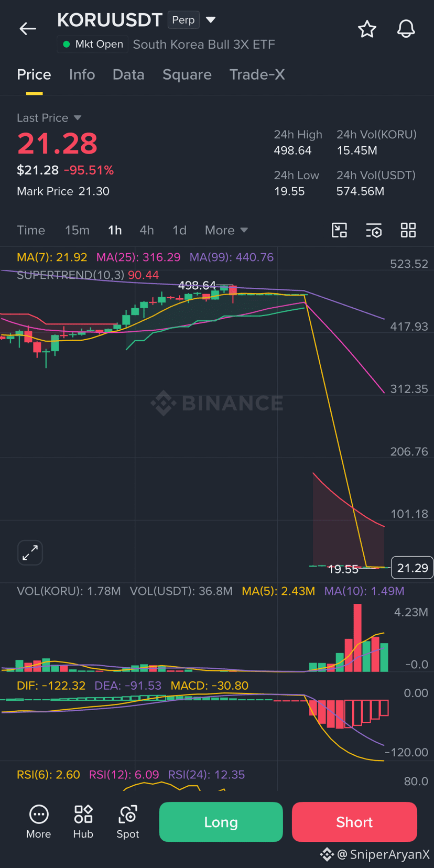Tap the large 21.28 last price
This screenshot has width=434, height=868.
(x=57, y=144)
